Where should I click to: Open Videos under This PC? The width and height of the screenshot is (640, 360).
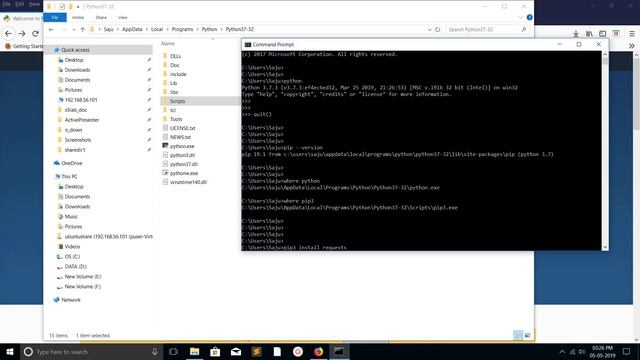click(72, 247)
